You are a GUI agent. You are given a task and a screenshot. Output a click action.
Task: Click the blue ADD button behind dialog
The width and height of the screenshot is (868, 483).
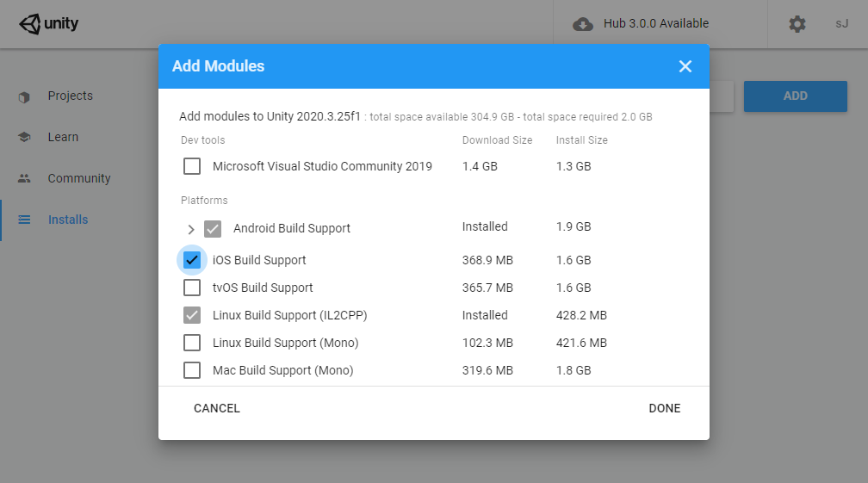[796, 96]
